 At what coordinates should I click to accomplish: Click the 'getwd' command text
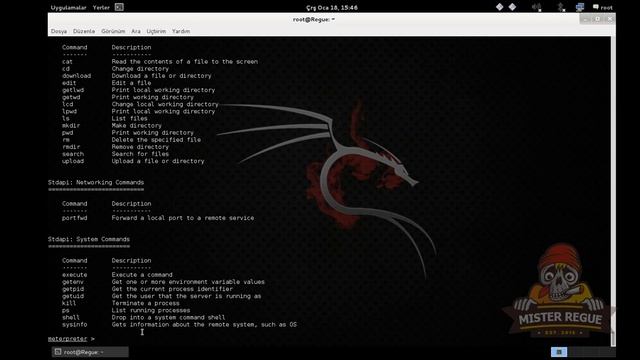tap(71, 97)
